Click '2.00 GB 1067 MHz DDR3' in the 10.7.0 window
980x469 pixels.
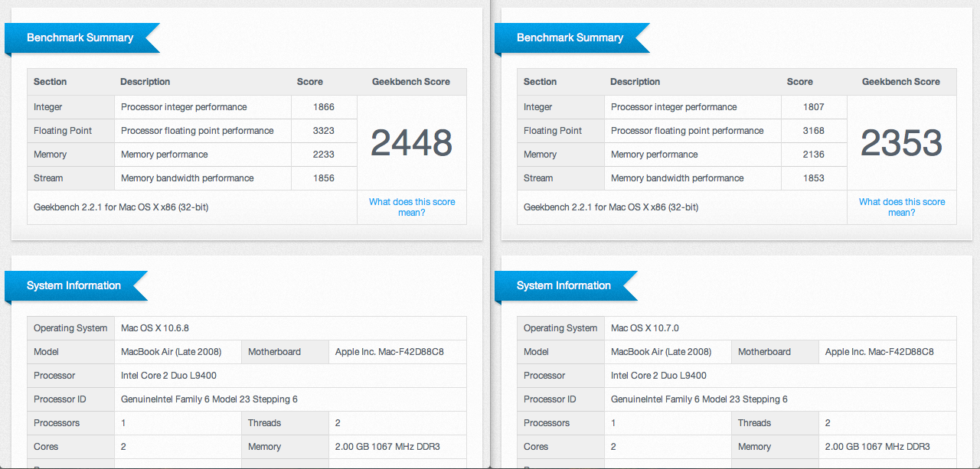click(877, 447)
